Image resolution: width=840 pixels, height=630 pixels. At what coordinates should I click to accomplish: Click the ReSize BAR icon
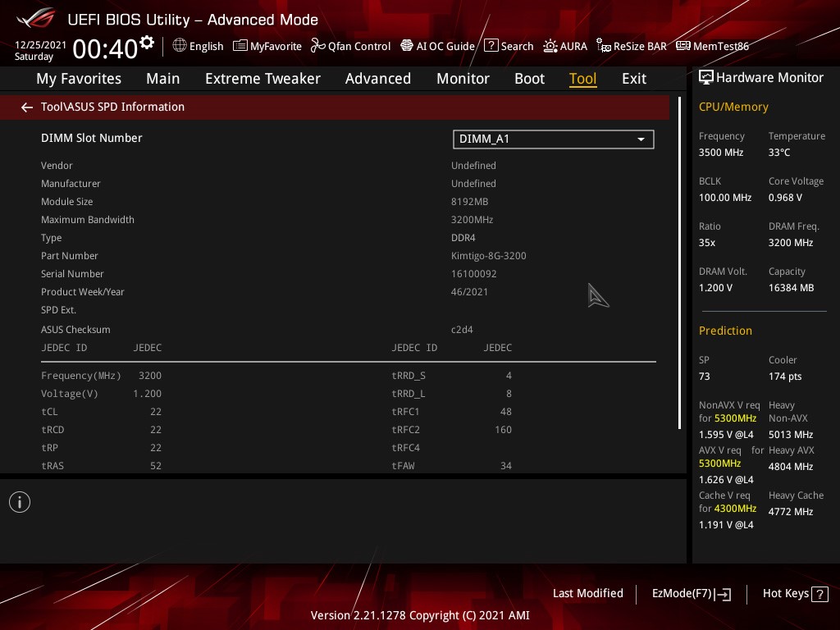tap(604, 46)
